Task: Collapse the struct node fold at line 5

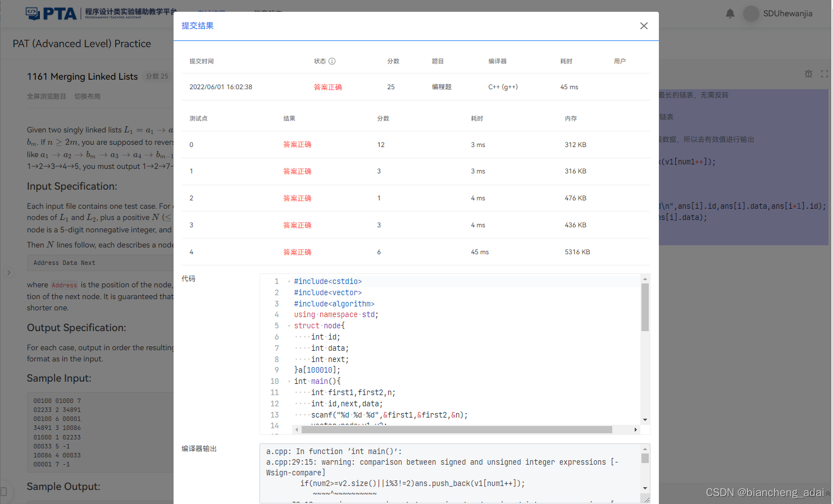Action: coord(289,326)
